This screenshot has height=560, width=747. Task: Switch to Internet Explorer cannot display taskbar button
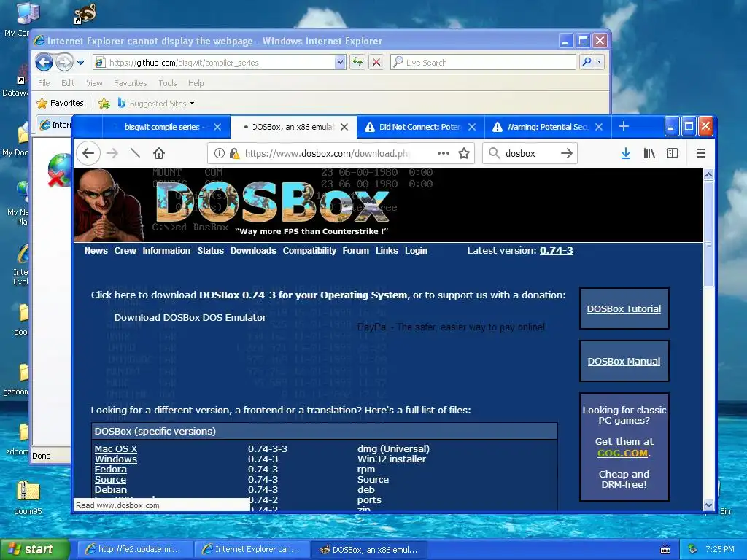pos(252,550)
